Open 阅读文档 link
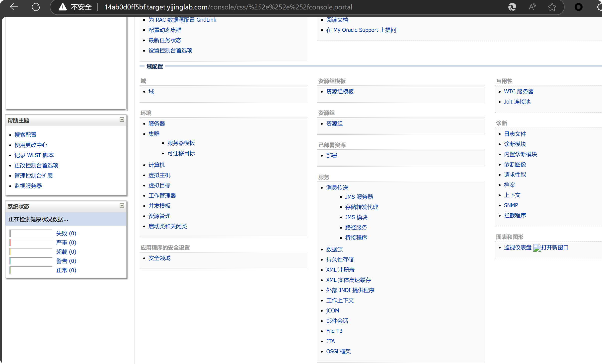602x364 pixels. click(x=337, y=20)
